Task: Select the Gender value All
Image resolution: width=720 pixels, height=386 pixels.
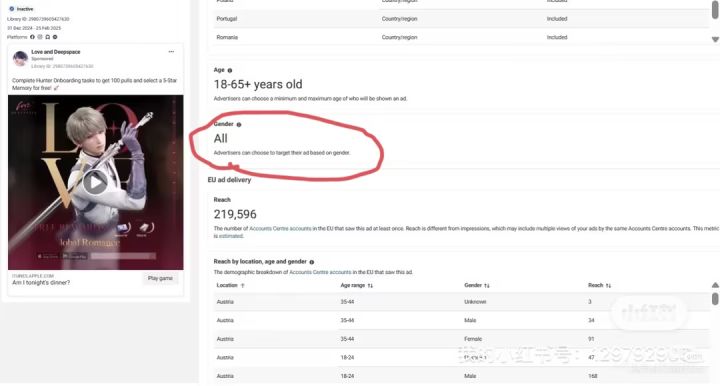Action: pyautogui.click(x=220, y=139)
